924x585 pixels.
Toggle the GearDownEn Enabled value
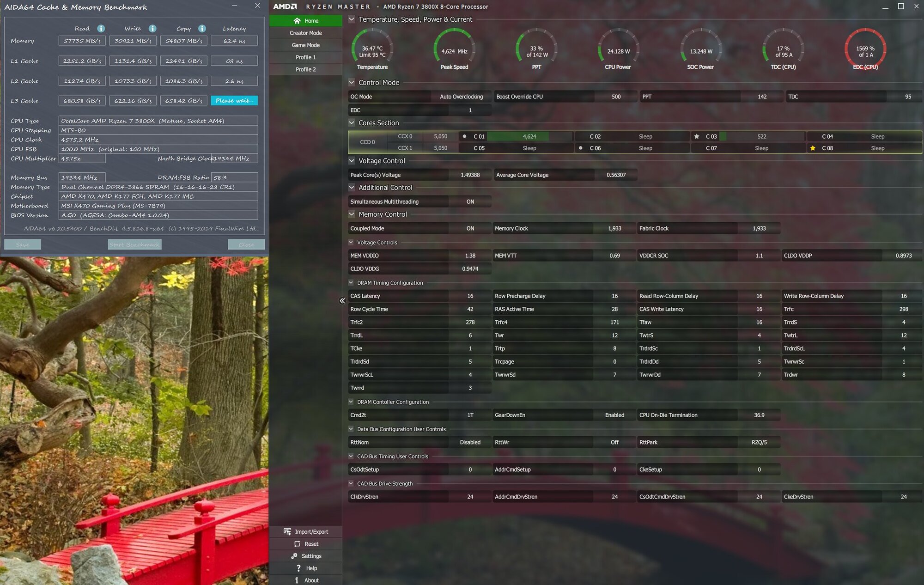(614, 415)
